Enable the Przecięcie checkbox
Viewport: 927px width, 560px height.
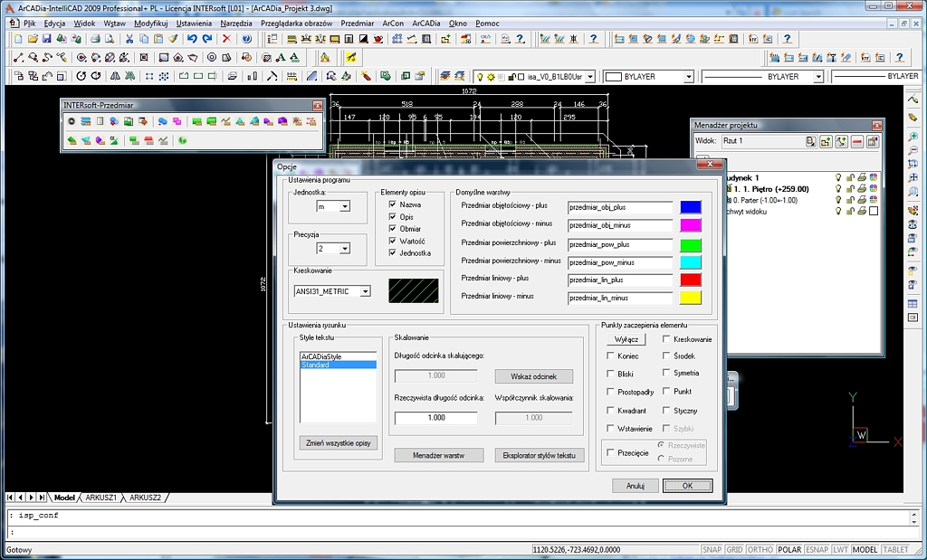point(611,452)
